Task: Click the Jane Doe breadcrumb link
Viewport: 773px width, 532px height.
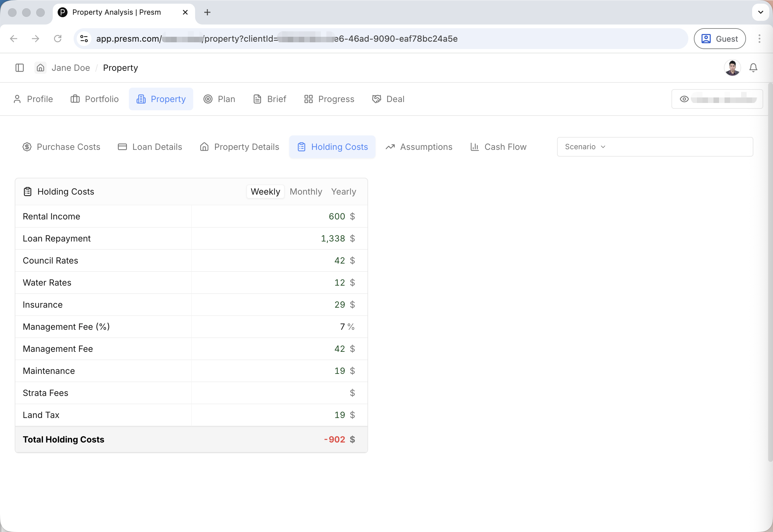Action: point(71,68)
